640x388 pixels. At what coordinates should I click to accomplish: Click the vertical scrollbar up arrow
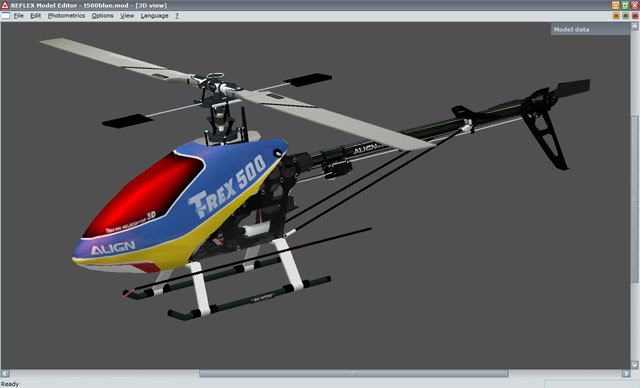click(635, 27)
